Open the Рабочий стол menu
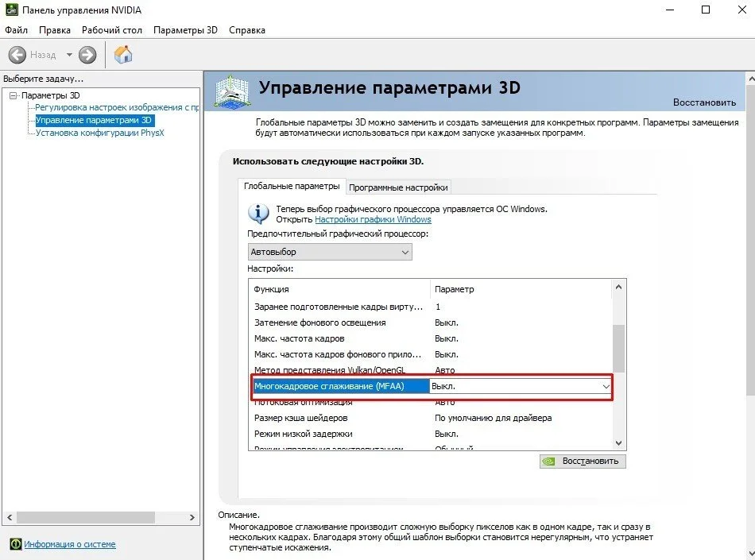755x560 pixels. 112,30
